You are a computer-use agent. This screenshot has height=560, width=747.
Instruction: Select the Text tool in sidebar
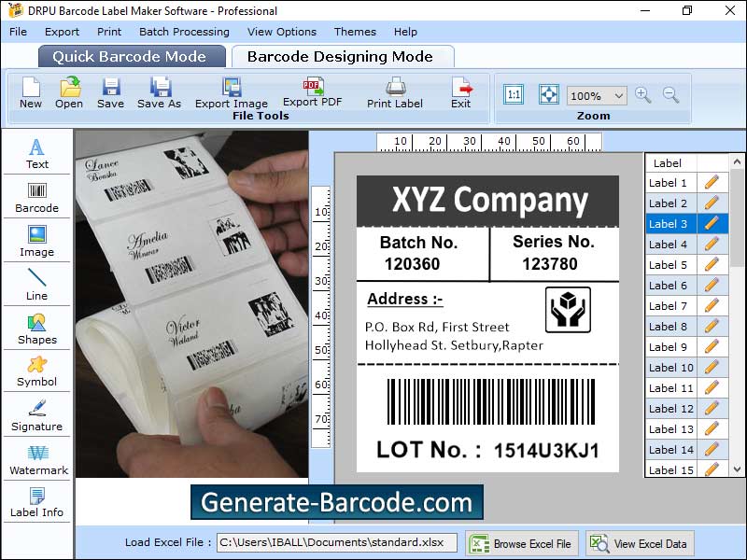coord(36,153)
